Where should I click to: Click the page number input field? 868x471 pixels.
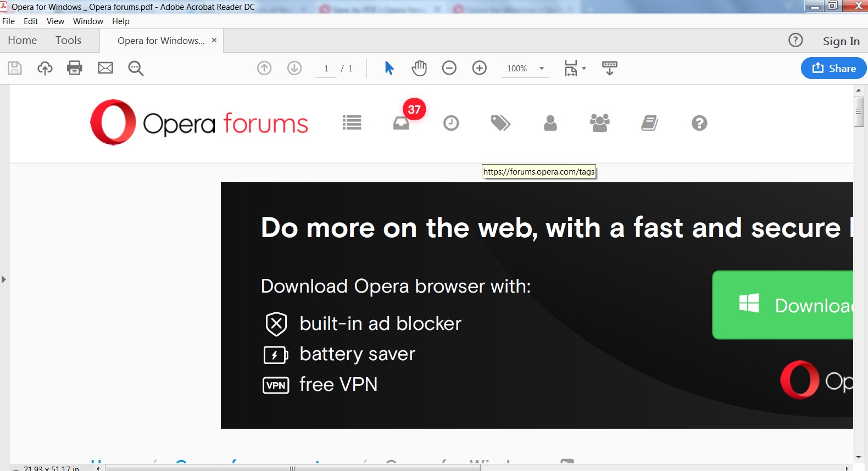point(326,69)
